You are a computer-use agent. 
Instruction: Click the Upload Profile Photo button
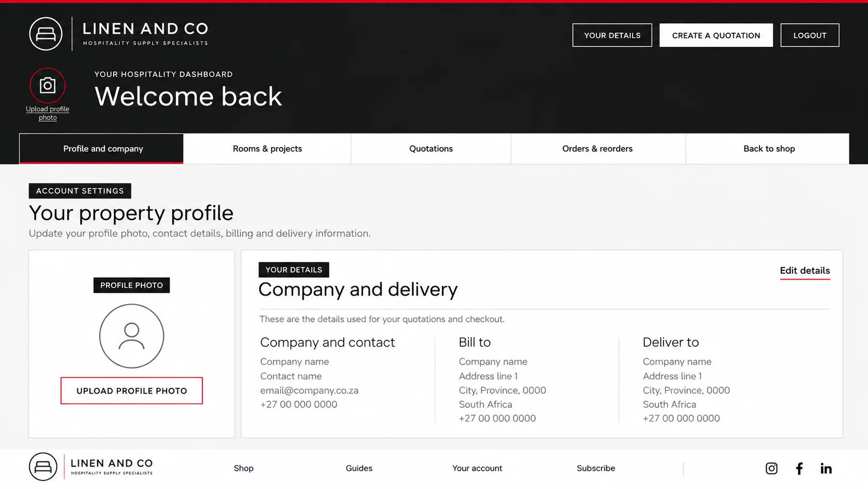point(131,391)
